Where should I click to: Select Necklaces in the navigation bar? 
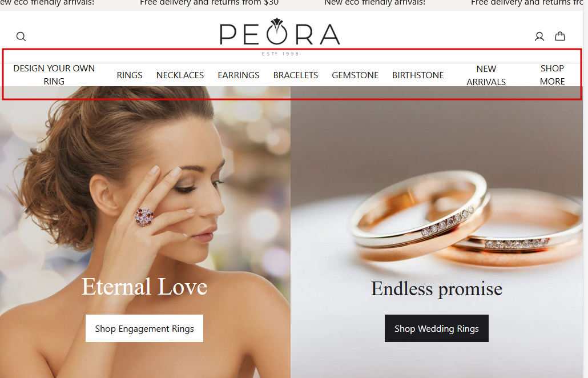pyautogui.click(x=180, y=75)
